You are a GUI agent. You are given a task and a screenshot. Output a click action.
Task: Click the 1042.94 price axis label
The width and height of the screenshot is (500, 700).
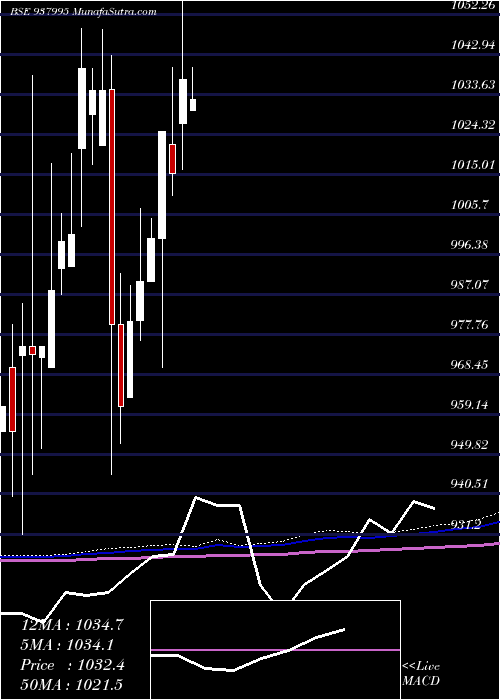(x=473, y=44)
